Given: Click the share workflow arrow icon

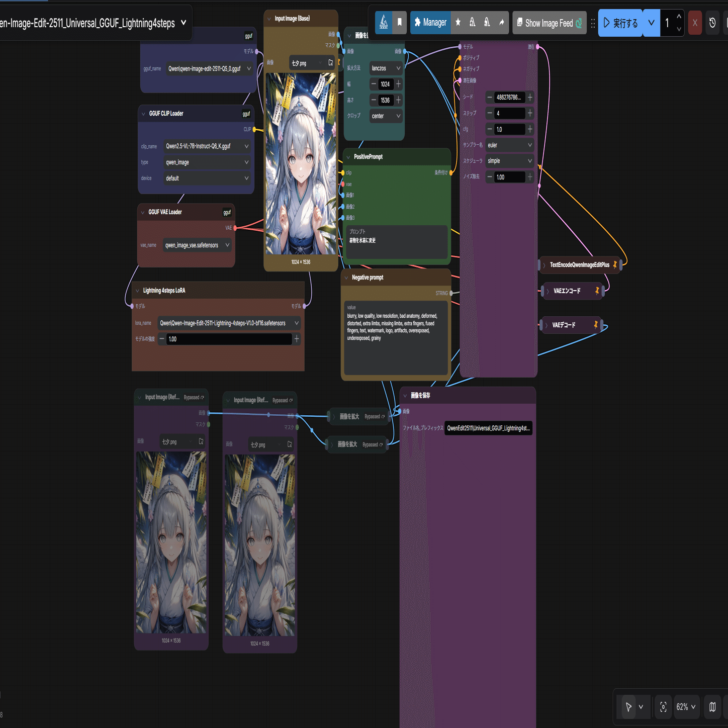Looking at the screenshot, I should tap(501, 22).
